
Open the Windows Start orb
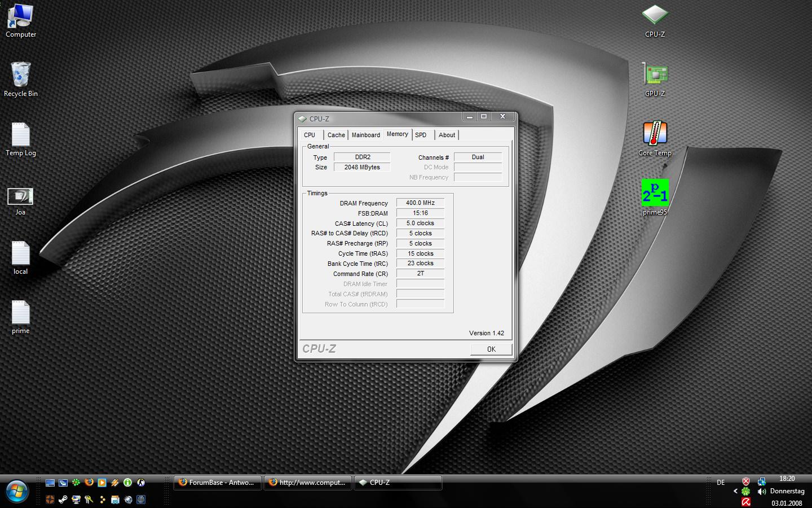[x=17, y=492]
